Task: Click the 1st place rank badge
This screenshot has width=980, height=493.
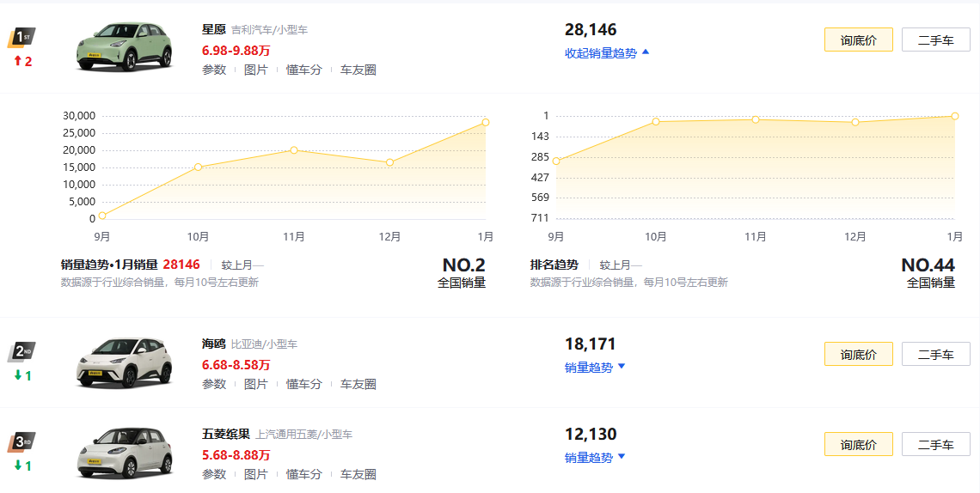Action: pos(21,38)
